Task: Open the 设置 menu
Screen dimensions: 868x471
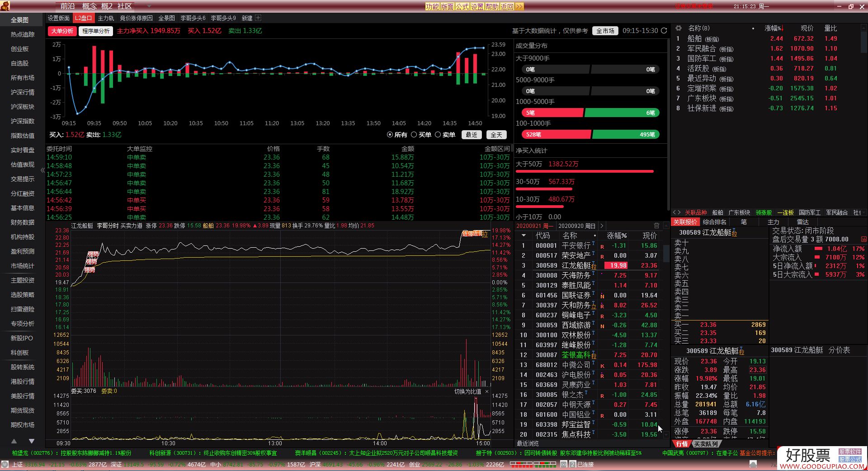Action: tap(477, 6)
